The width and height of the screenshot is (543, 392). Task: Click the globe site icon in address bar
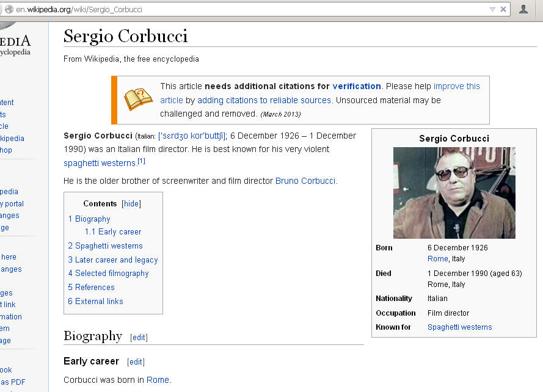tap(9, 9)
